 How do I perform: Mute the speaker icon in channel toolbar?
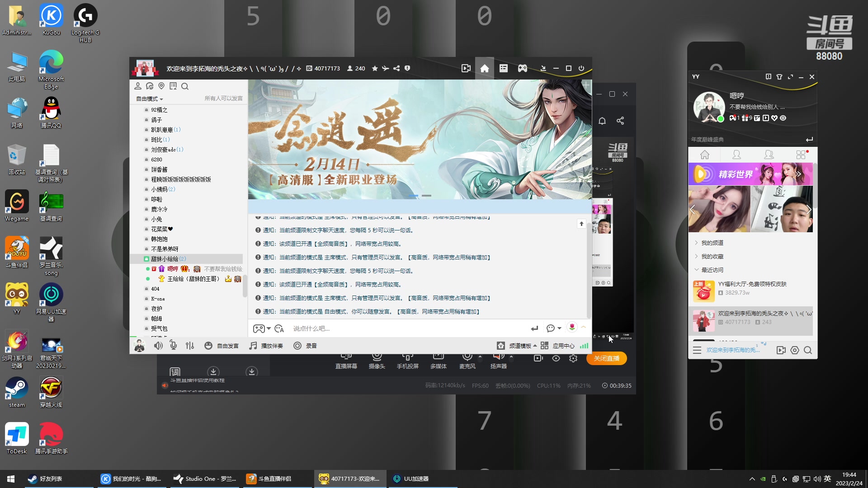[158, 345]
